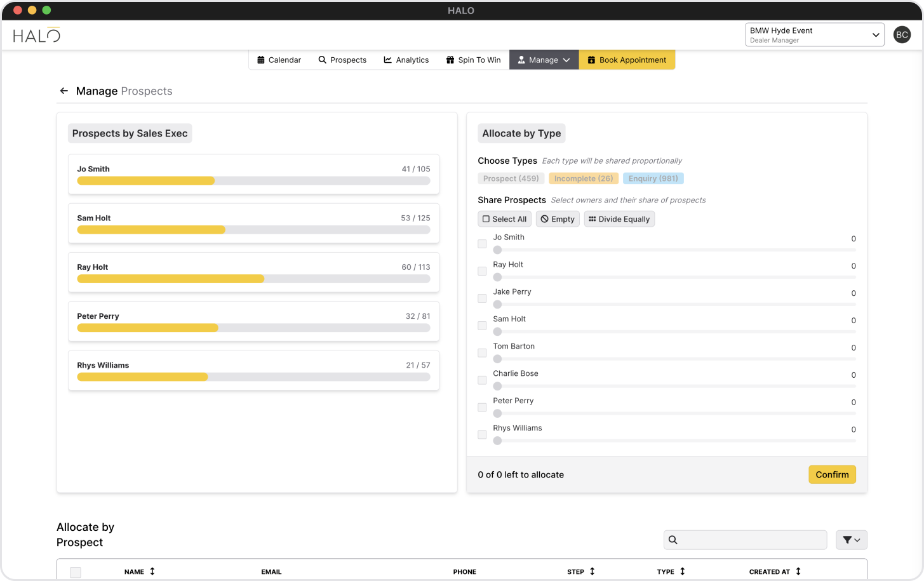Click the back arrow beside Manage Prospects
This screenshot has width=924, height=581.
(x=64, y=91)
